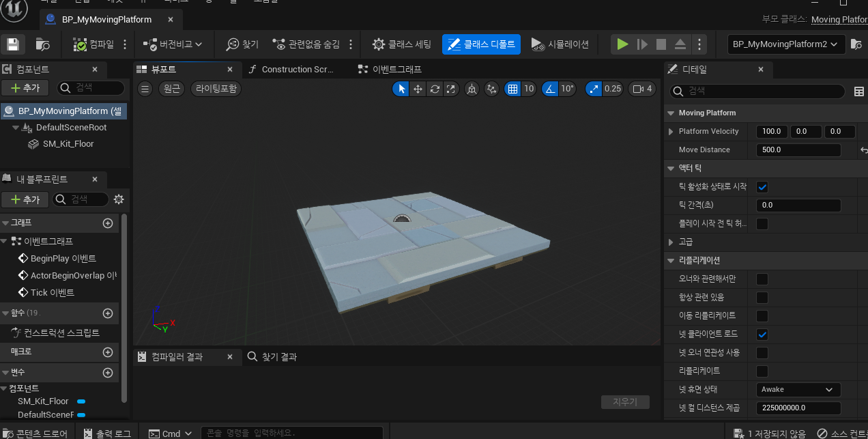The width and height of the screenshot is (868, 439).
Task: Click the 찾기 search toolbar button
Action: pyautogui.click(x=243, y=44)
